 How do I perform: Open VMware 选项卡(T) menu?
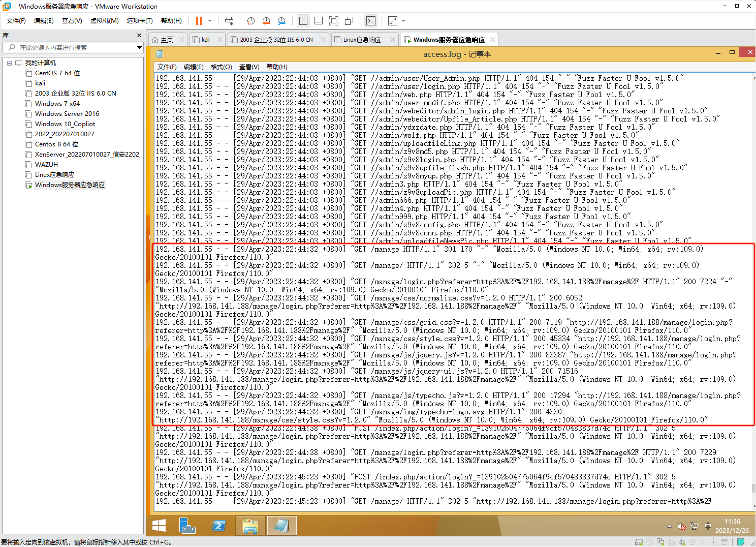click(140, 21)
